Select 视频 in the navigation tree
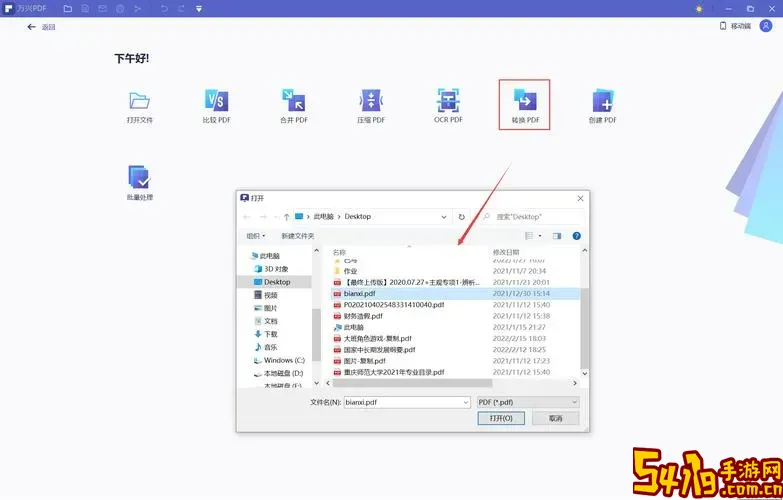The height and width of the screenshot is (500, 783). (266, 295)
